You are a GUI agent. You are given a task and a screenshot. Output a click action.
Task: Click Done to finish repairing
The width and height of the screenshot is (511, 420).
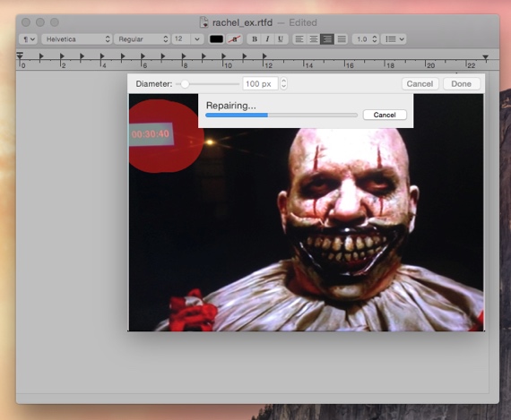tap(461, 83)
